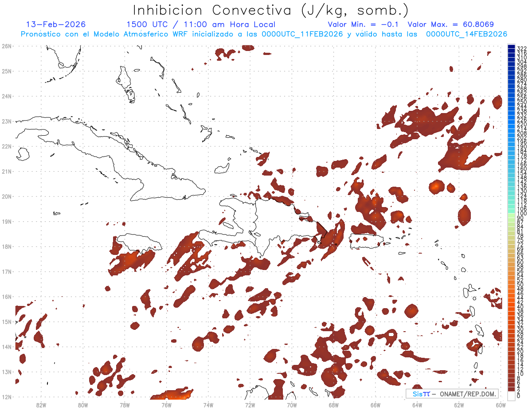The width and height of the screenshot is (532, 411).
Task: Click the "78W" longitude label
Action: point(125,405)
